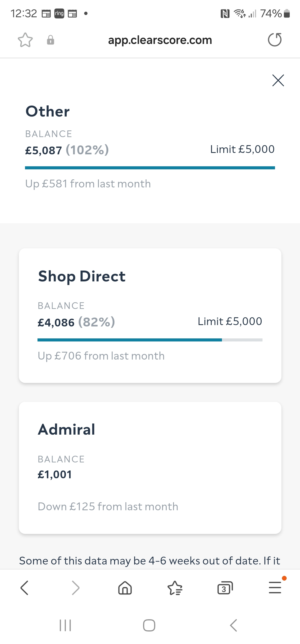Open the Shop Direct account card
This screenshot has width=300, height=644.
[150, 316]
